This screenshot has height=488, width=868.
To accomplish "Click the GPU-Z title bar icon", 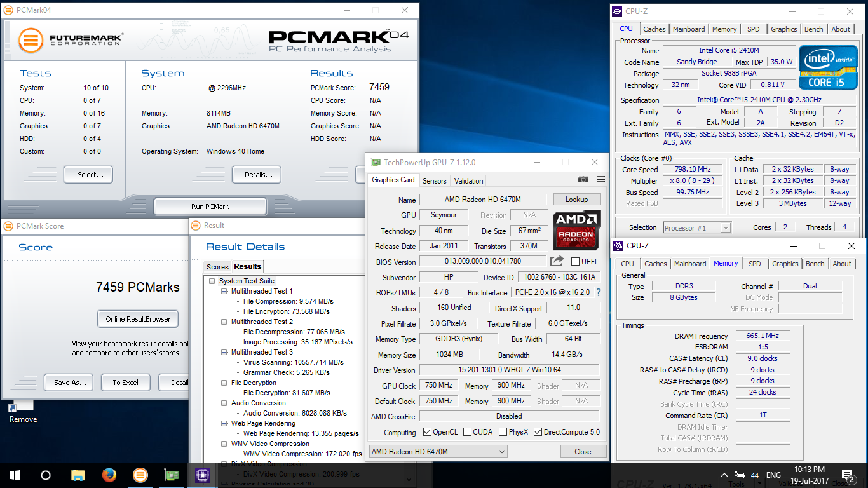I will (376, 163).
